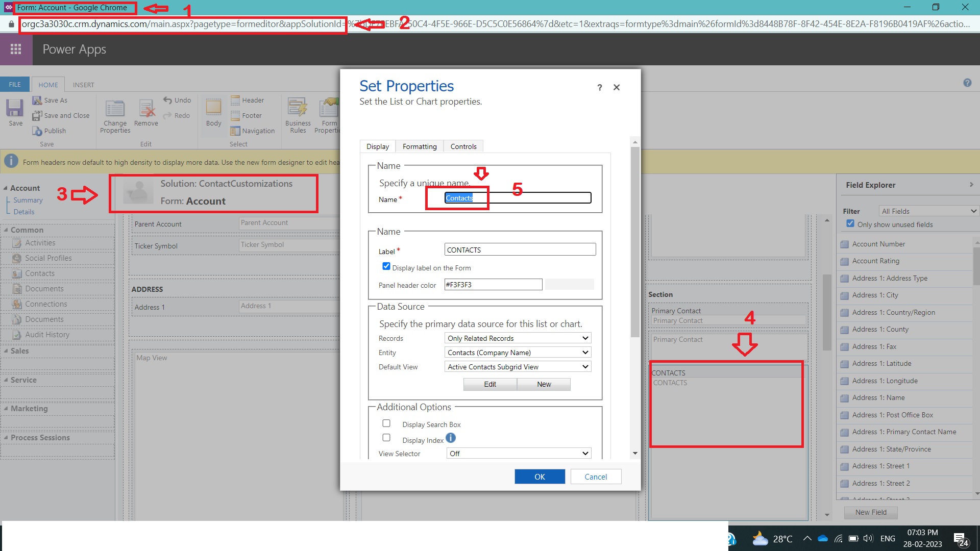Click the Edit view button

point(490,384)
